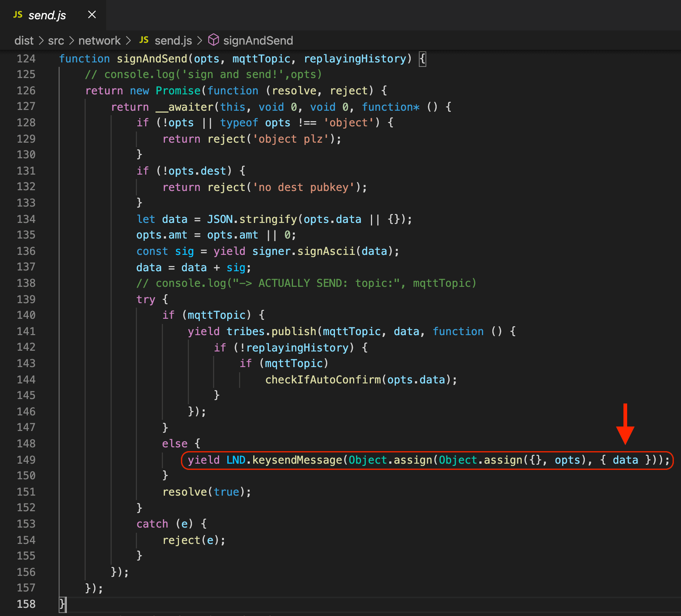Place cursor on keysendMessage in line 149
Image resolution: width=681 pixels, height=616 pixels.
297,460
